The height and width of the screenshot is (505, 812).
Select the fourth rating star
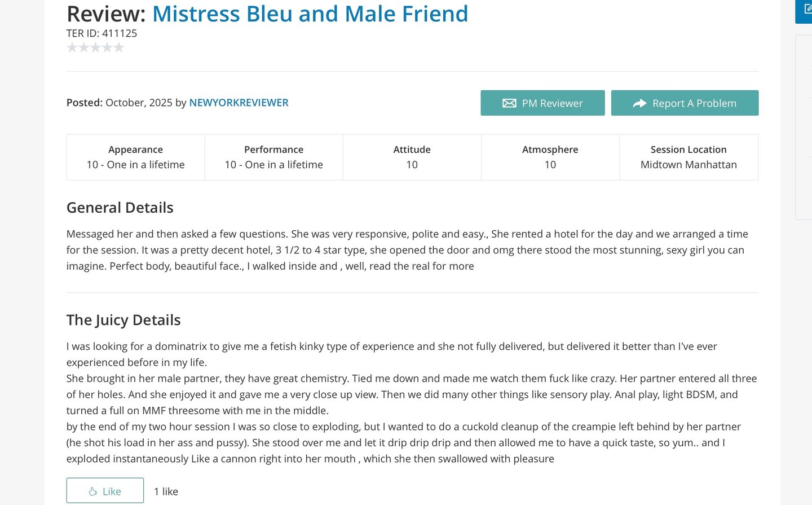(107, 48)
